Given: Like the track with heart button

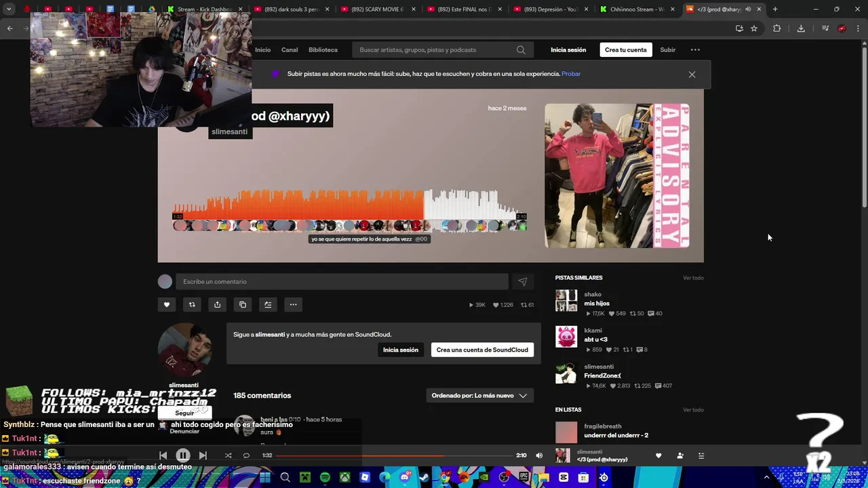Looking at the screenshot, I should click(167, 304).
